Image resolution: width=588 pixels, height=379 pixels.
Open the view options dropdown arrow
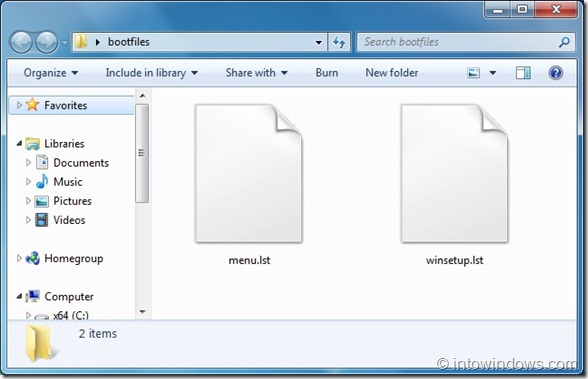click(x=493, y=73)
